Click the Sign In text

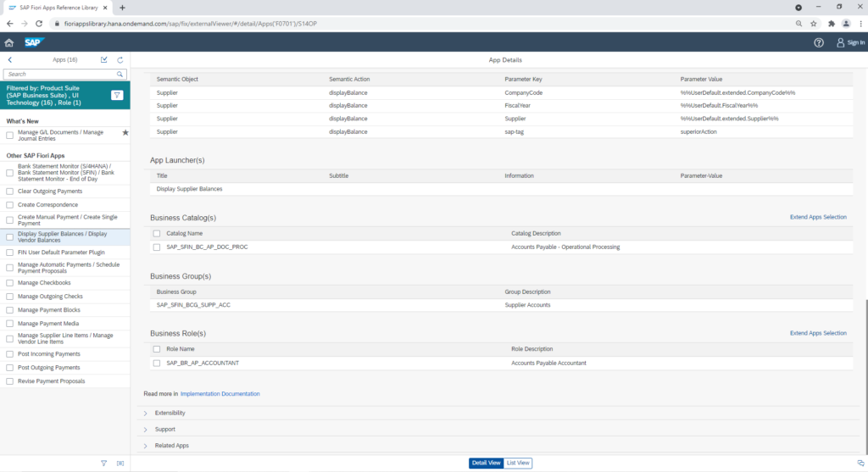(855, 42)
